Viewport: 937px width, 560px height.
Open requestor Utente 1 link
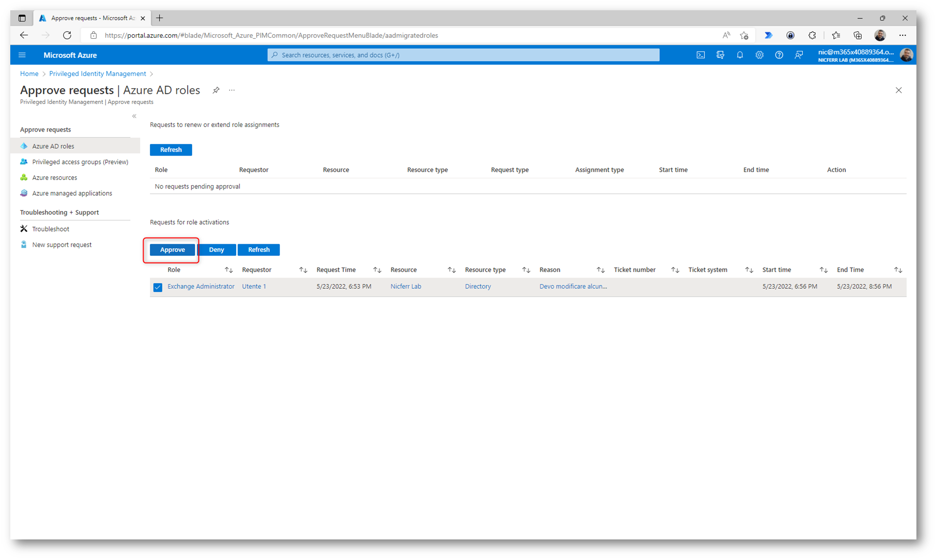[254, 286]
